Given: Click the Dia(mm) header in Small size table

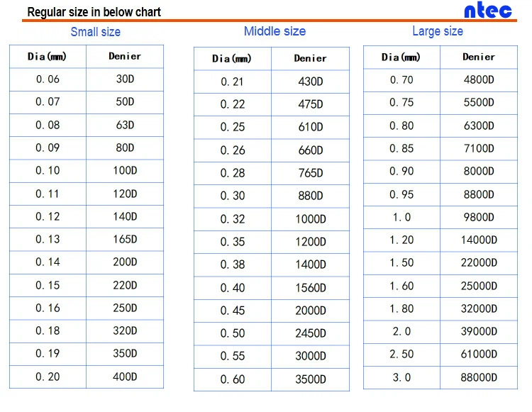Looking at the screenshot, I should 48,56.
